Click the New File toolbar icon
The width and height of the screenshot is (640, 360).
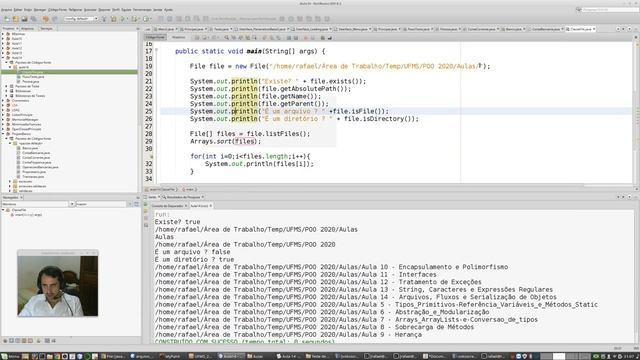[x=7, y=19]
